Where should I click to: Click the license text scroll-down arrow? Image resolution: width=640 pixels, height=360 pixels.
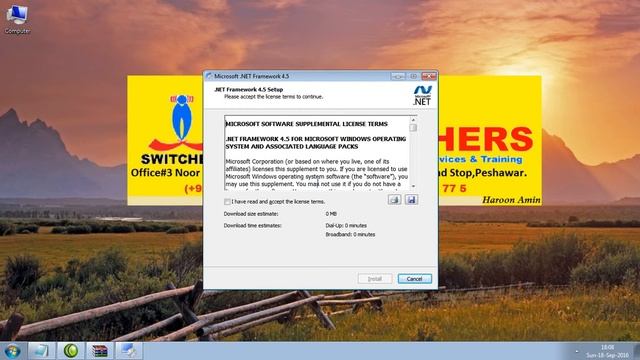[413, 186]
